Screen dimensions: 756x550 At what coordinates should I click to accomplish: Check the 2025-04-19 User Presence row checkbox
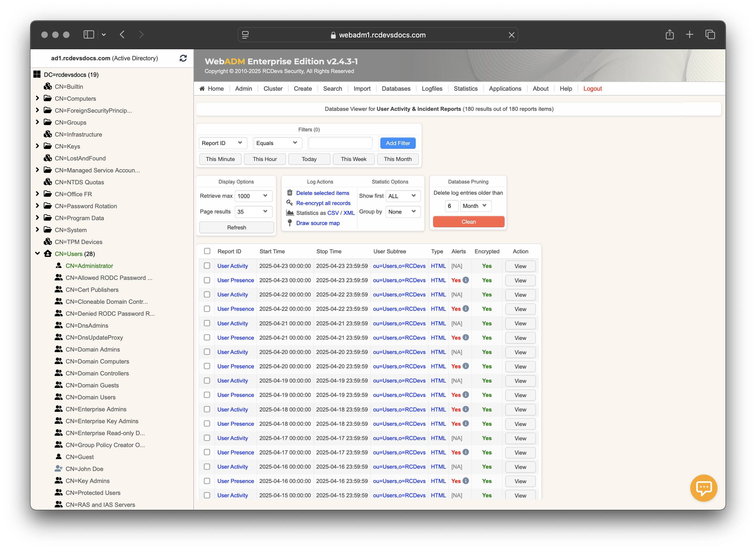207,395
